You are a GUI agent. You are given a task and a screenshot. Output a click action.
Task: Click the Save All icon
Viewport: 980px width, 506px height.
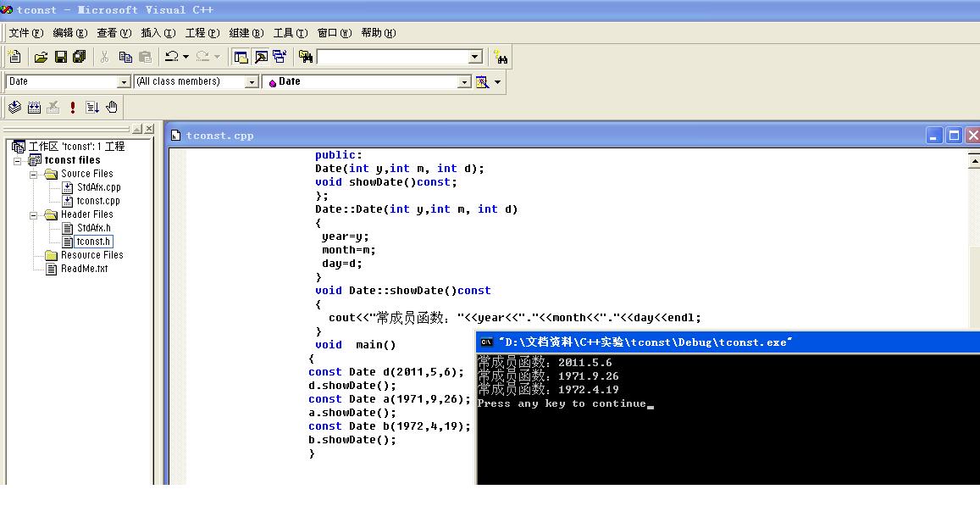pyautogui.click(x=80, y=57)
